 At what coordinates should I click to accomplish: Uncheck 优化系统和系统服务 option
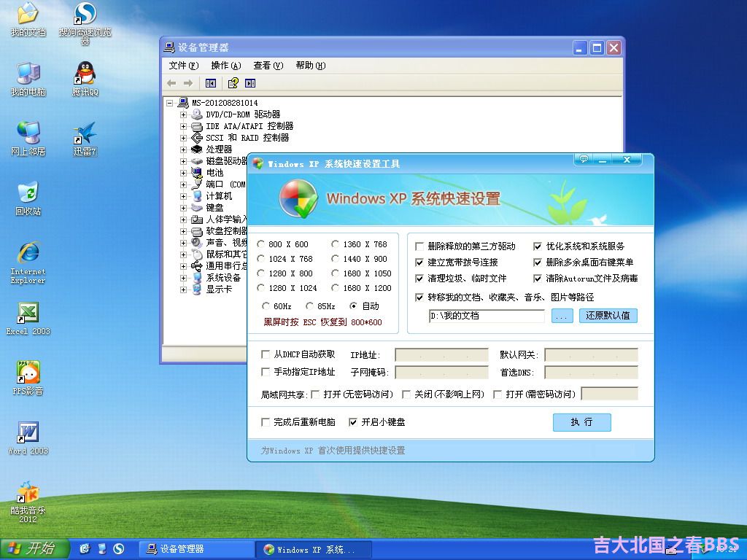538,246
